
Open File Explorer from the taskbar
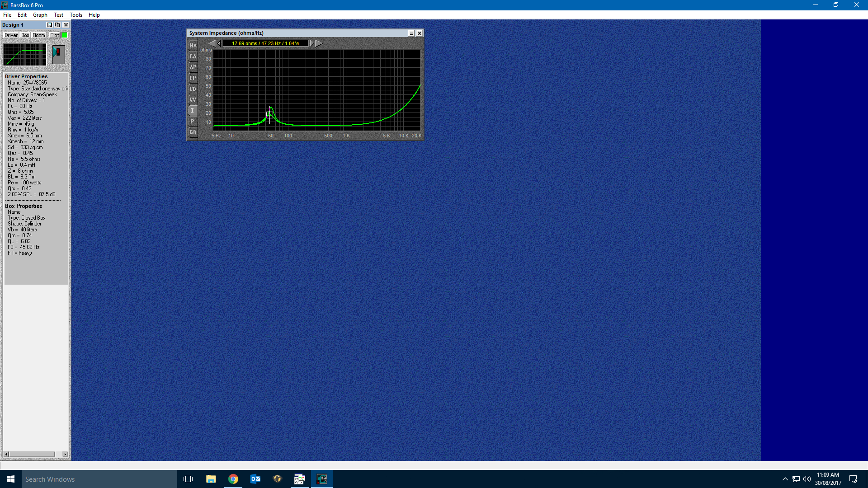pos(211,479)
